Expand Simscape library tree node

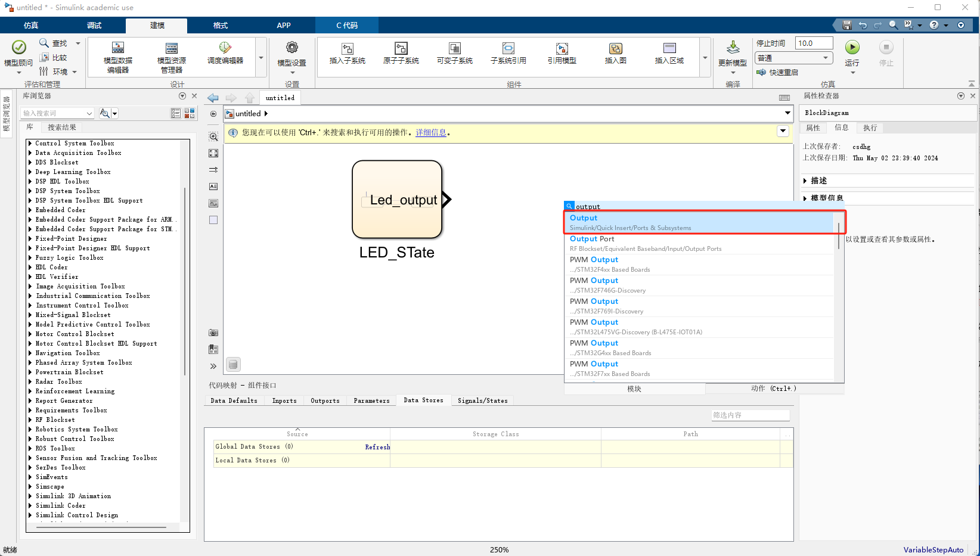click(x=30, y=486)
